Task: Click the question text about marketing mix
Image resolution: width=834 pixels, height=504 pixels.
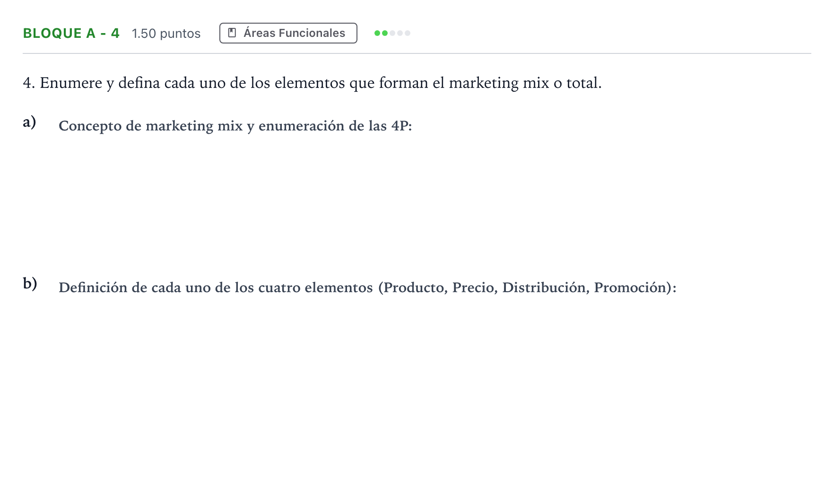Action: coord(312,83)
